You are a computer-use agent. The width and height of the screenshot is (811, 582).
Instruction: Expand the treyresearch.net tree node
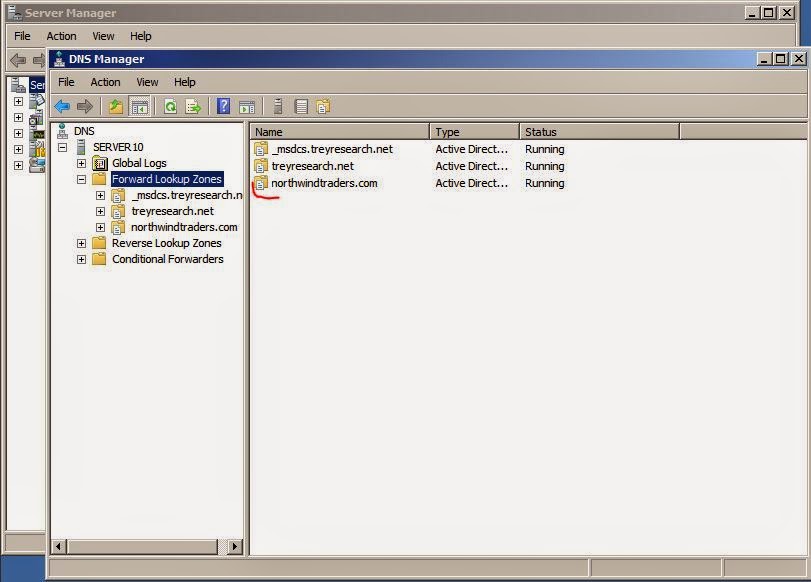point(100,212)
